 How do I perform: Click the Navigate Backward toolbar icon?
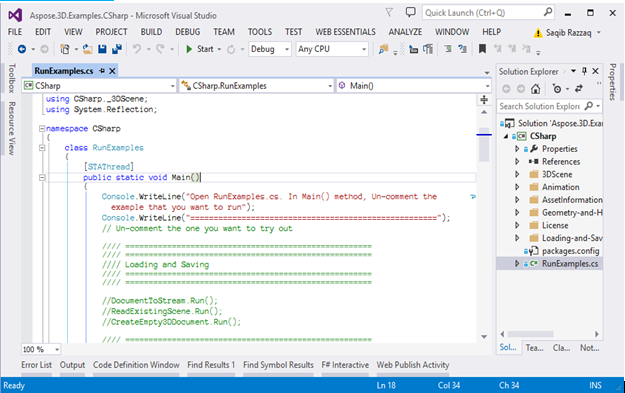click(22, 49)
